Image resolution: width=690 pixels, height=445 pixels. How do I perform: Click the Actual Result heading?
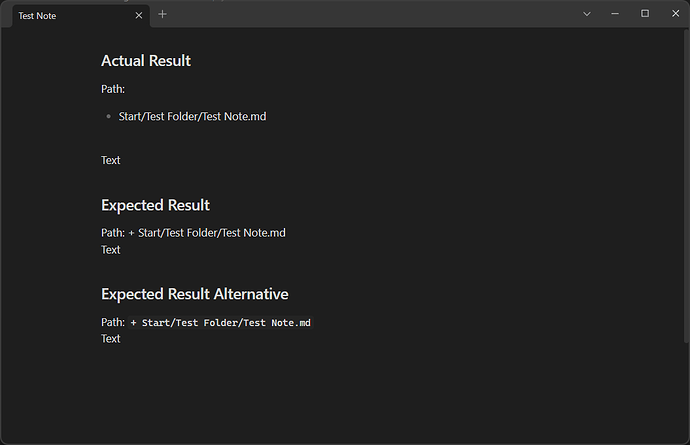click(x=146, y=61)
